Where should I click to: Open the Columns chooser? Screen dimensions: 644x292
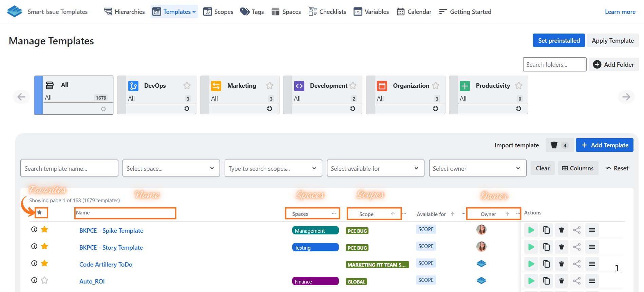tap(578, 168)
